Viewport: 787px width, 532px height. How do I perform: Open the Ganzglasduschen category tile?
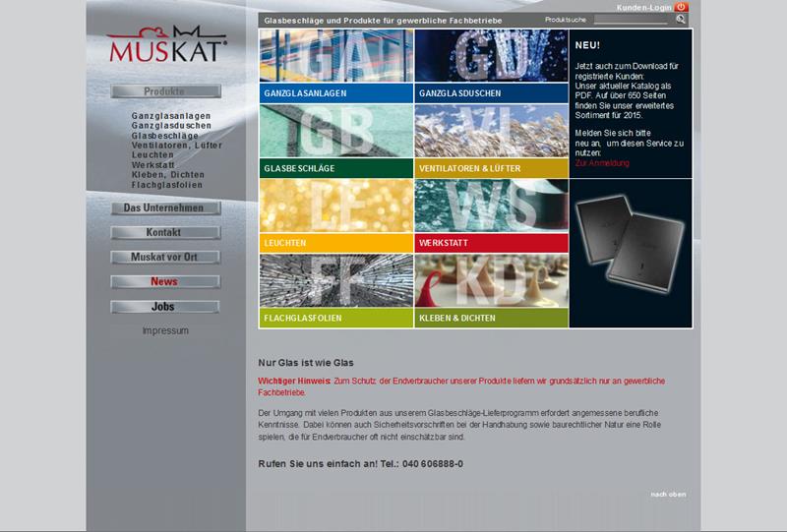pos(491,65)
